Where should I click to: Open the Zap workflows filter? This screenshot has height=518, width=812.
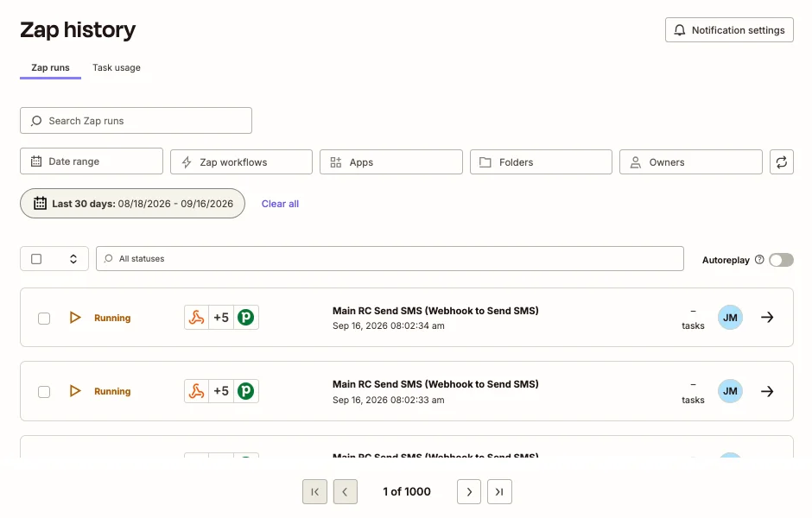coord(241,162)
